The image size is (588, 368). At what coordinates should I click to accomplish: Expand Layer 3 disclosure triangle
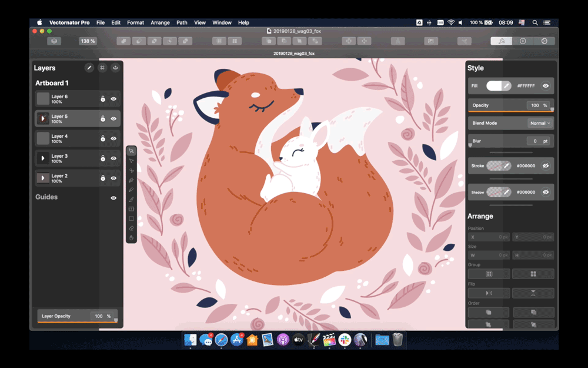(43, 158)
